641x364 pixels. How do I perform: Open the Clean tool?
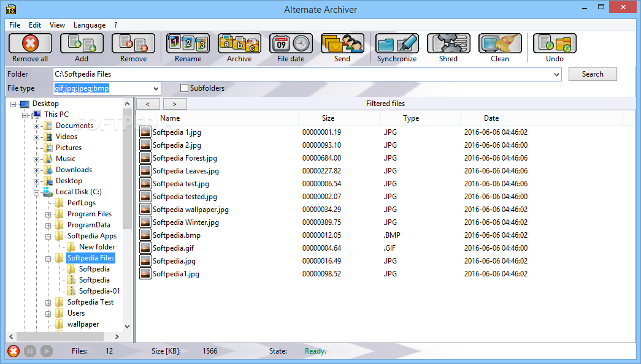coord(500,44)
